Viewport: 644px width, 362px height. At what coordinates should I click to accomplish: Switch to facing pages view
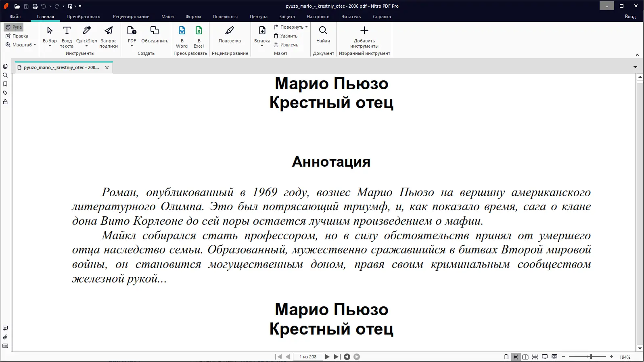(525, 357)
